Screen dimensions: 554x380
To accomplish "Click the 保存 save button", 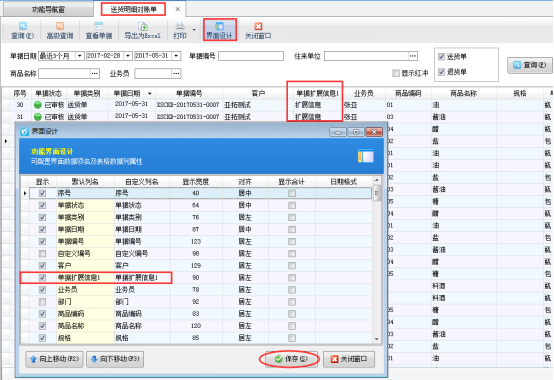I will (x=291, y=359).
